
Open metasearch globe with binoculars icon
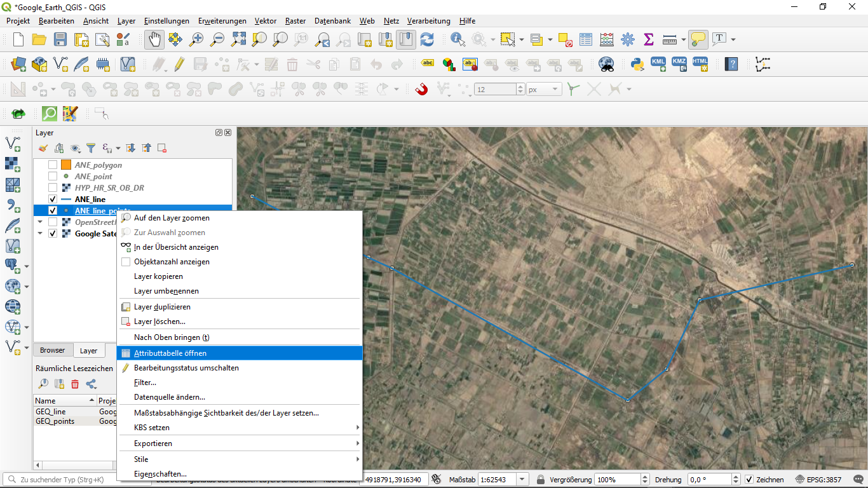pos(607,64)
